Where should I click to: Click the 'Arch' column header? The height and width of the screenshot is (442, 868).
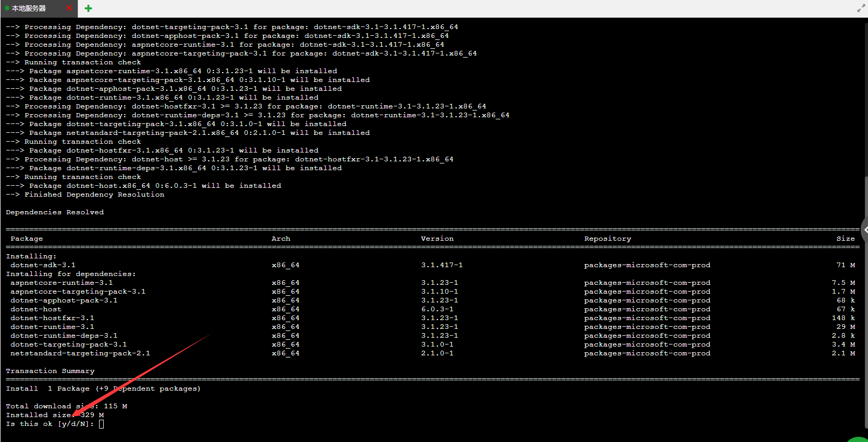[281, 239]
